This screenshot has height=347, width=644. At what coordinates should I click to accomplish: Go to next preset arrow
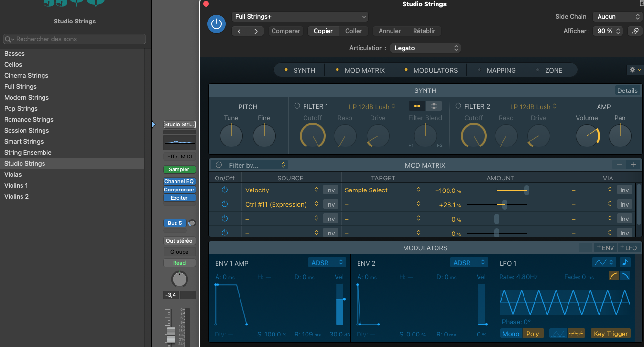click(256, 31)
